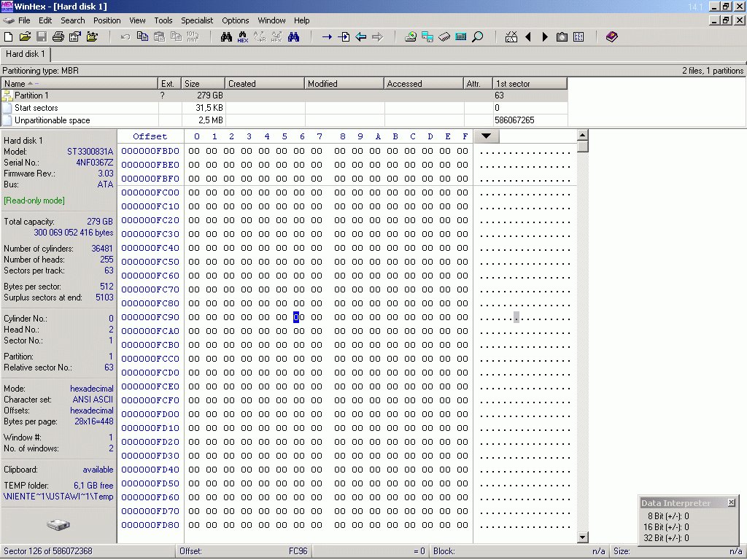The height and width of the screenshot is (560, 747).
Task: Open the Edit menu
Action: (45, 20)
